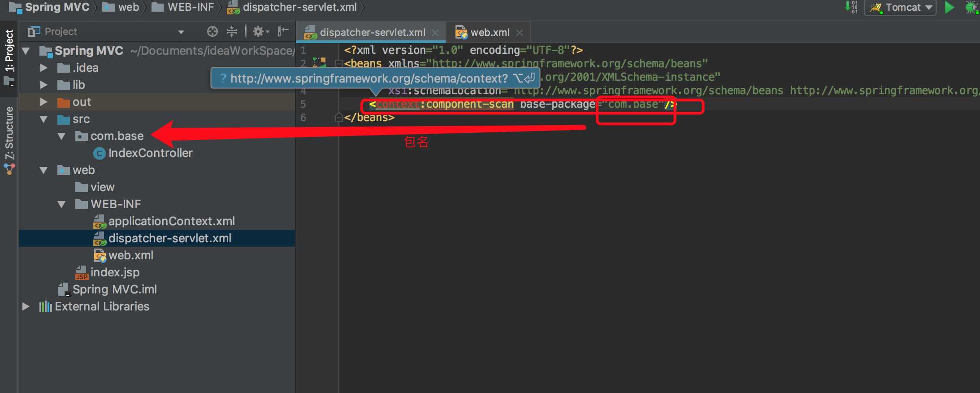Collapse the WEB-INF folder
The image size is (980, 393).
click(x=61, y=204)
